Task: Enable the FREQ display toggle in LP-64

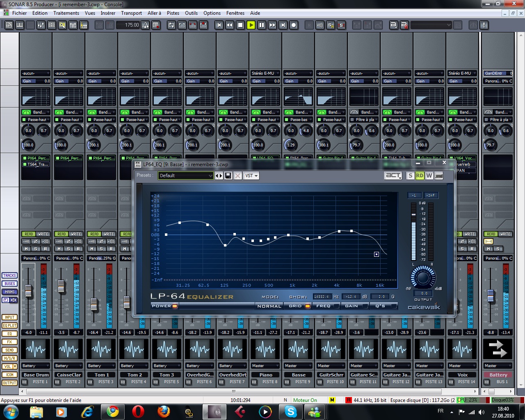Action: [336, 306]
